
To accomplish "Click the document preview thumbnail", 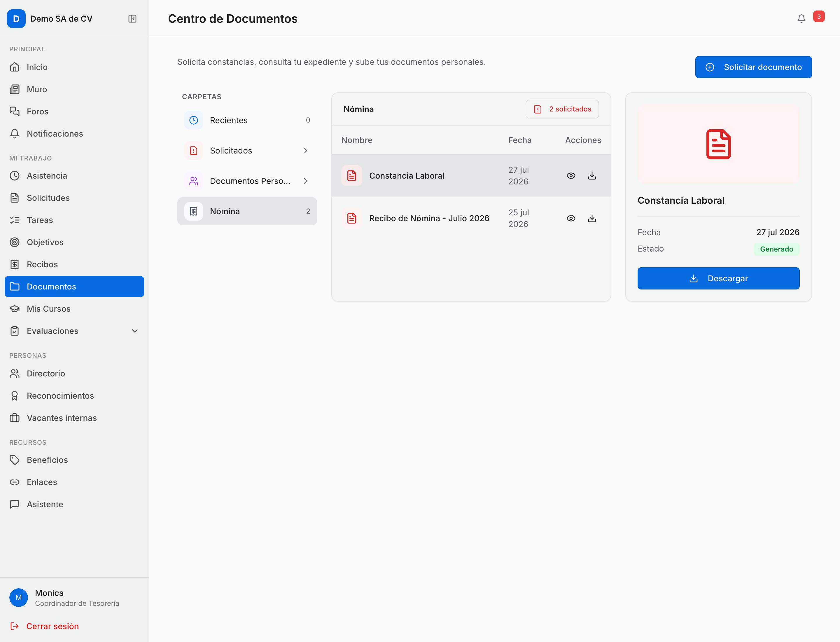I will pos(718,144).
